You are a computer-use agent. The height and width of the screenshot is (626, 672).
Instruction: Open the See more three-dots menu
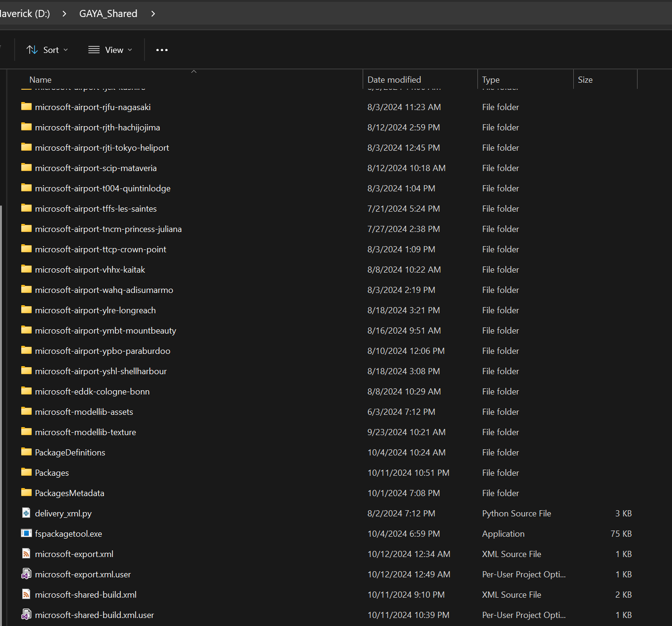(162, 50)
